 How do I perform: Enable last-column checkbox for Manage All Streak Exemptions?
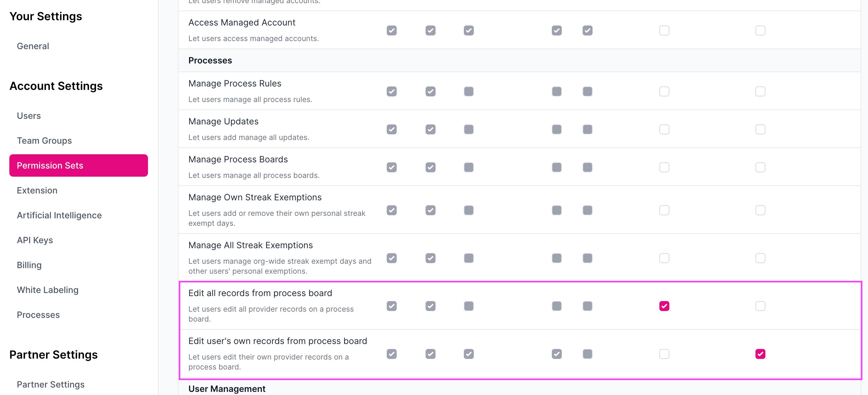[x=760, y=258]
